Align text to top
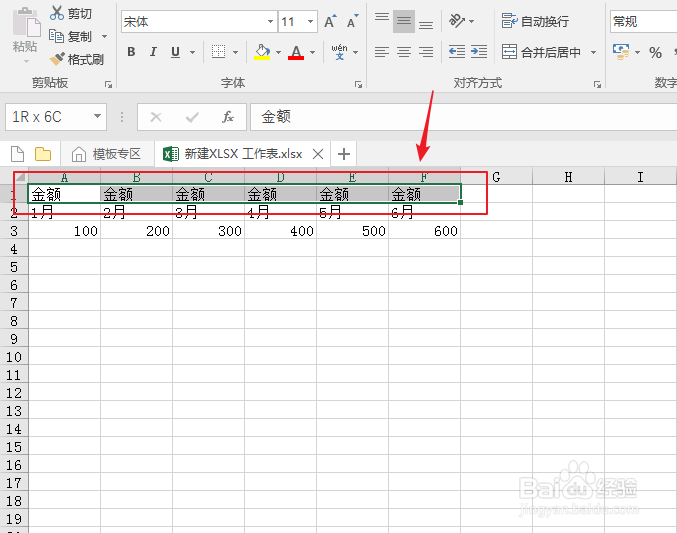This screenshot has width=677, height=533. tap(382, 20)
